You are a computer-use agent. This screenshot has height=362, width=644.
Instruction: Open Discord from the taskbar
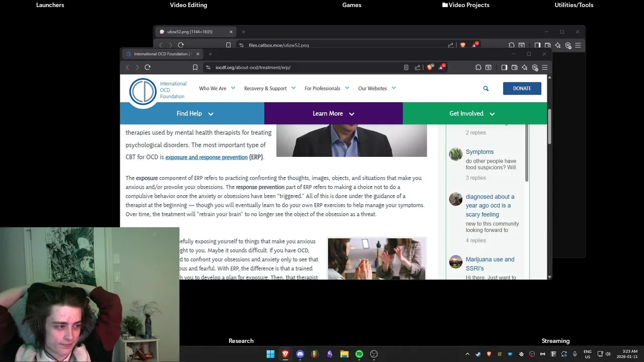tap(300, 354)
